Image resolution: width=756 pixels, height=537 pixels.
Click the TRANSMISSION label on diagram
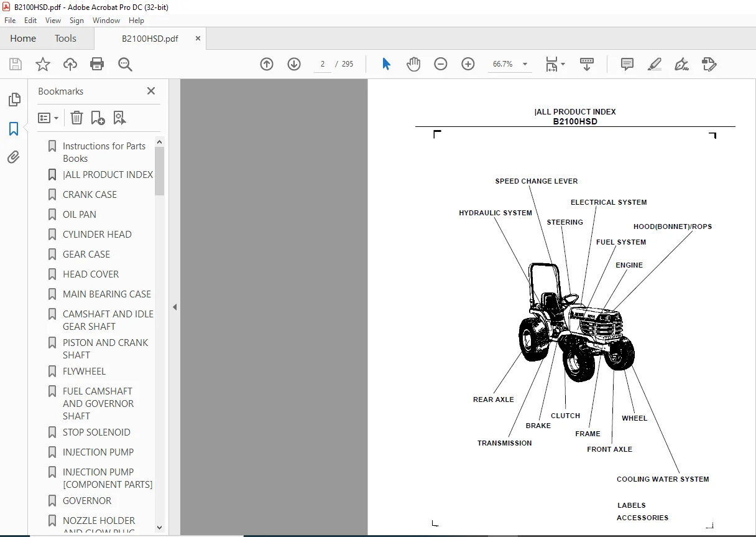pyautogui.click(x=505, y=443)
